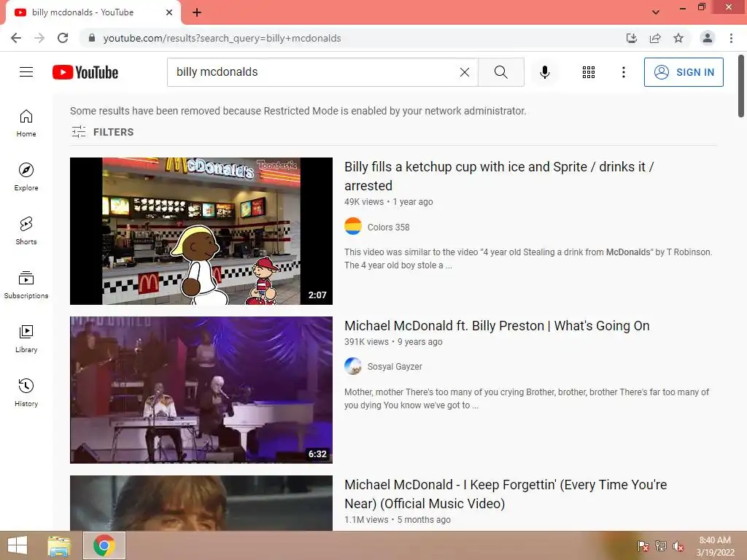Image resolution: width=747 pixels, height=560 pixels.
Task: Go to Home in the sidebar
Action: tap(26, 123)
